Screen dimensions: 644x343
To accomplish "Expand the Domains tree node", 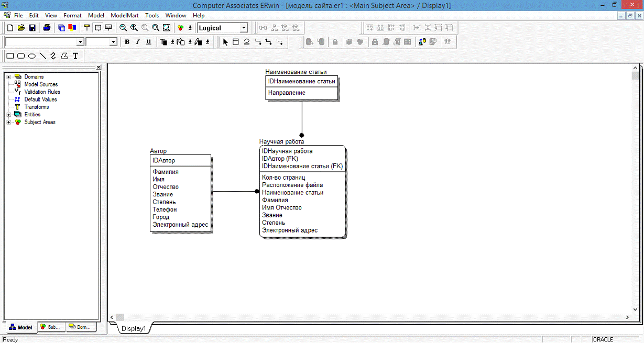I will point(9,77).
